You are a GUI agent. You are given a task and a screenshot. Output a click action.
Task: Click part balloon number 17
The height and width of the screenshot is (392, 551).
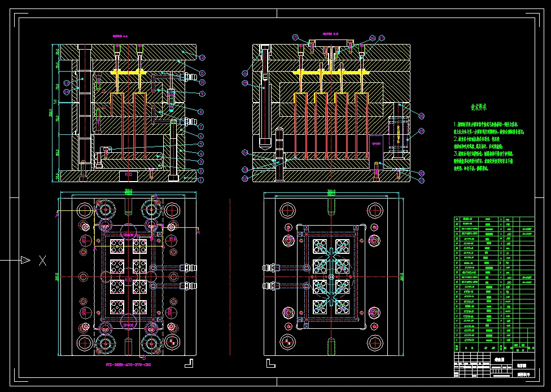381,38
